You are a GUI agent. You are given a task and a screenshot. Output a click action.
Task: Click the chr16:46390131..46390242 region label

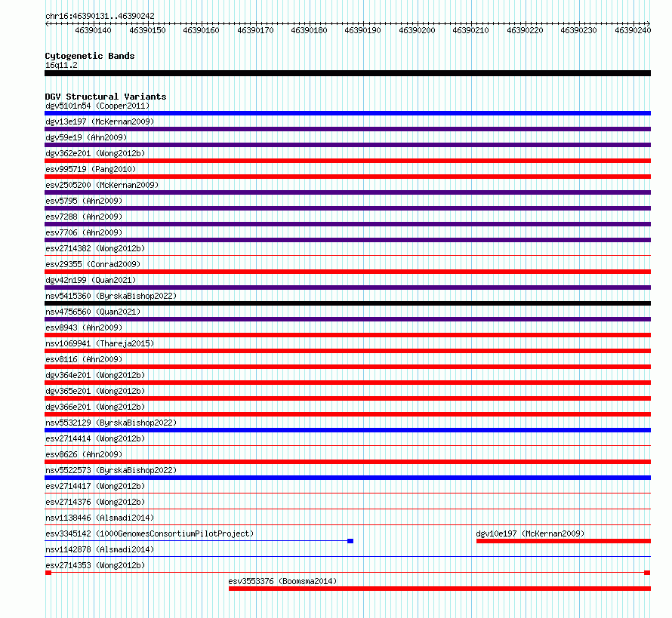coord(100,16)
